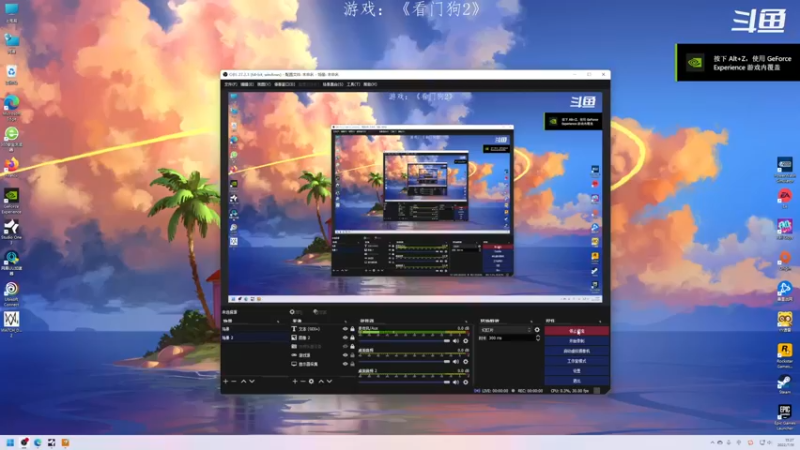Image resolution: width=800 pixels, height=450 pixels.
Task: Open the Windows Start button on taskbar
Action: tap(10, 442)
